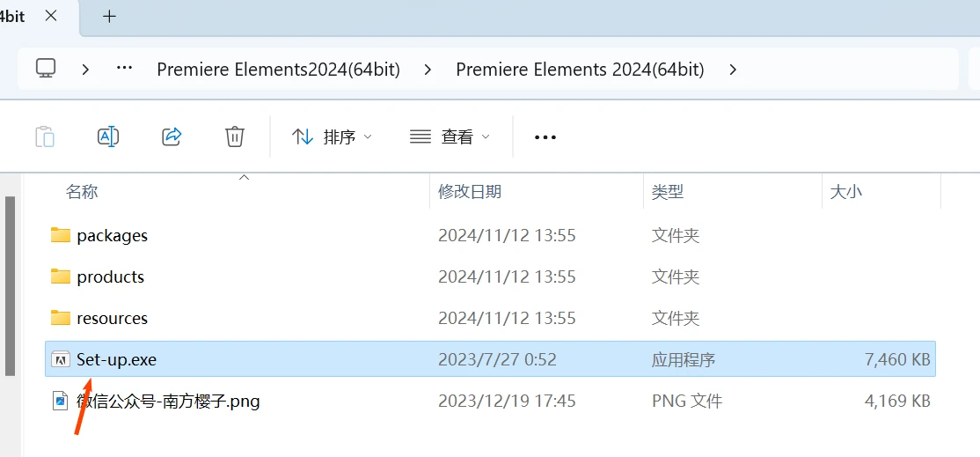Open a new tab with plus button
Viewport: 980px width, 457px height.
[109, 17]
